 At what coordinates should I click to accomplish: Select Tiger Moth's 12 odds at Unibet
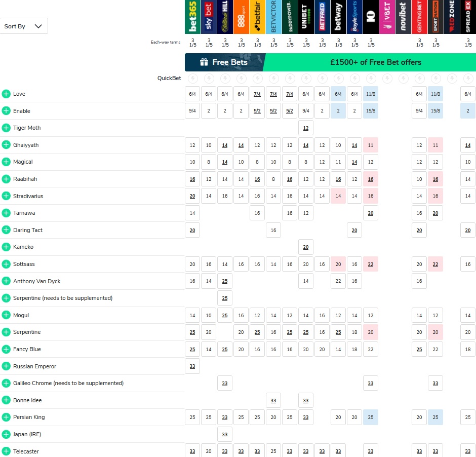306,128
